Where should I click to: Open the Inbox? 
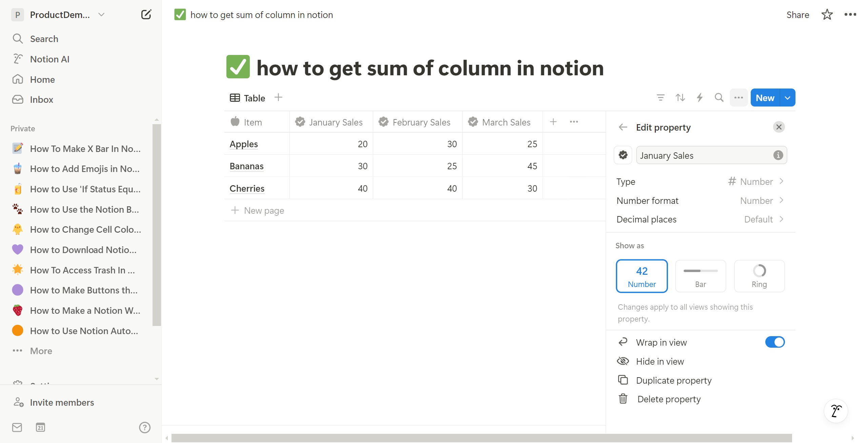click(41, 99)
